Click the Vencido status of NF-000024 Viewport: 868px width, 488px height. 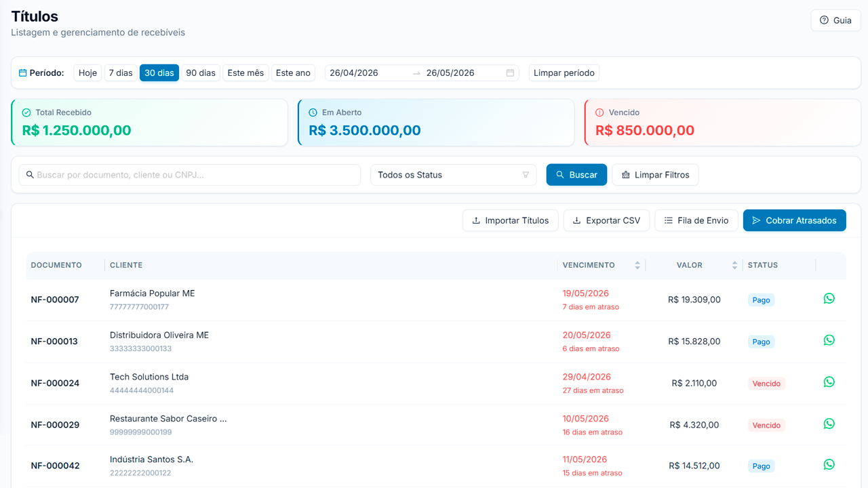point(766,384)
